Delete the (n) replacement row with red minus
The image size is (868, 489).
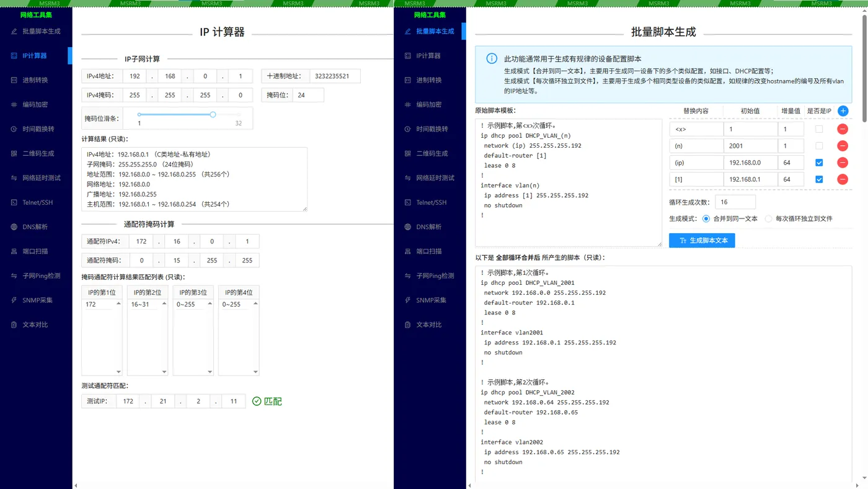[843, 146]
